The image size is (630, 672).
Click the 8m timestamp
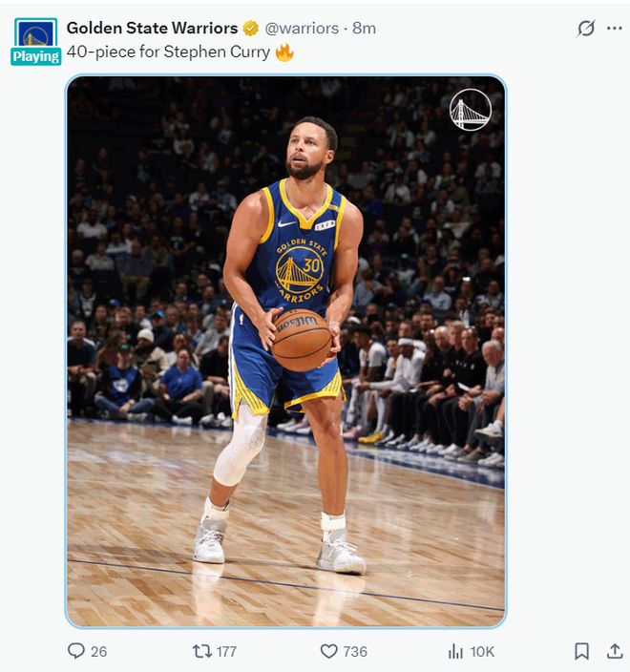click(364, 29)
